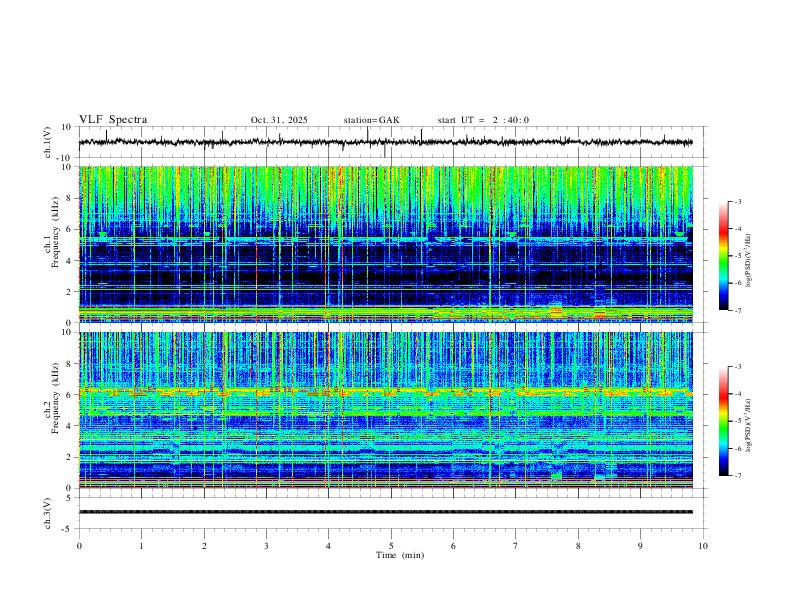This screenshot has height=612, width=792.
Task: Click the time axis tick label '9'
Action: click(640, 546)
